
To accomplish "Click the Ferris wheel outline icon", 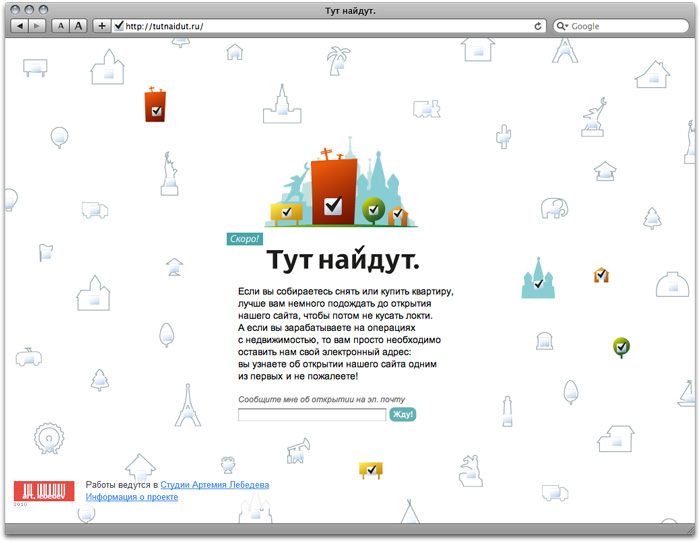I will 49,438.
